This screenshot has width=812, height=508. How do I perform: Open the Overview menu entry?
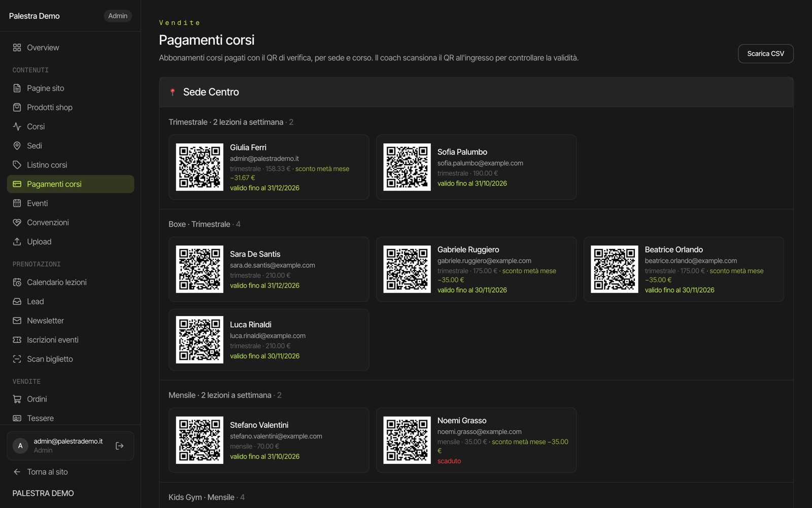point(71,47)
